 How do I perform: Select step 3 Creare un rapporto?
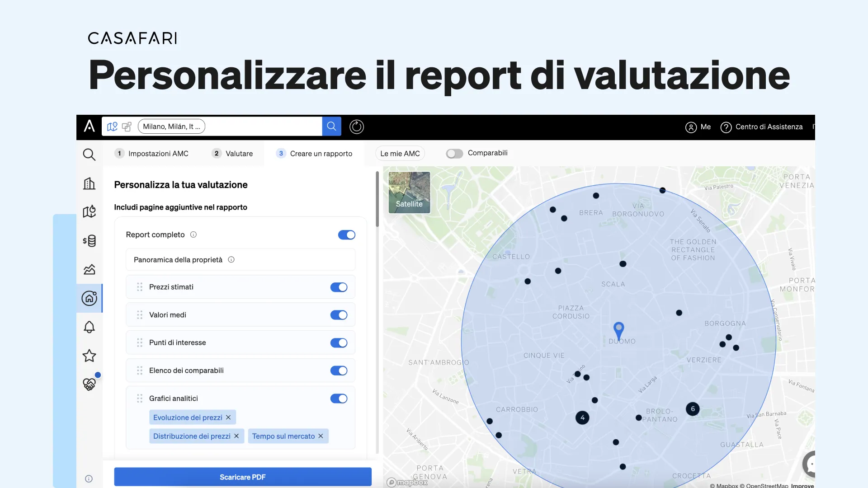tap(314, 154)
